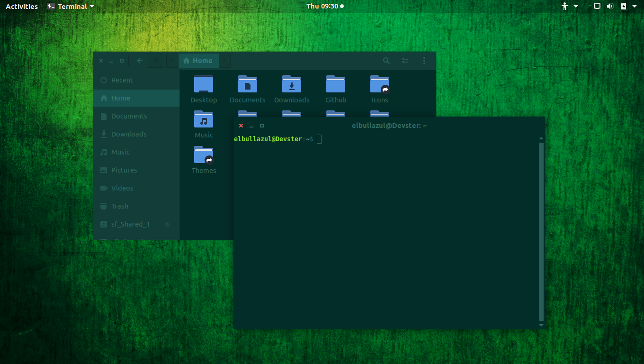Select Videos in Files sidebar
This screenshot has height=364, width=644.
[136, 188]
